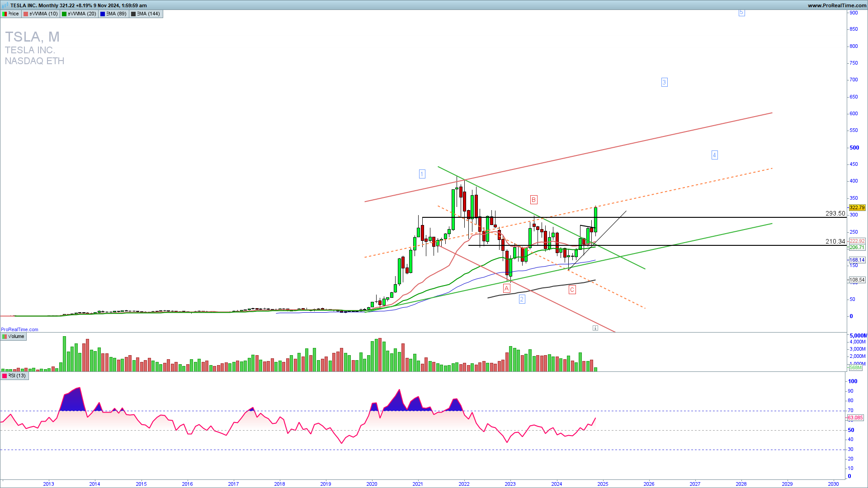Click the green eVWMA (20) color square
The height and width of the screenshot is (488, 868).
[x=65, y=14]
